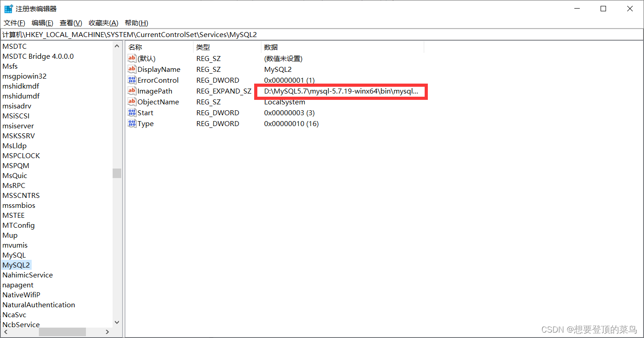This screenshot has width=644, height=338.
Task: Click the string icon next to ObjectName
Action: tap(132, 102)
